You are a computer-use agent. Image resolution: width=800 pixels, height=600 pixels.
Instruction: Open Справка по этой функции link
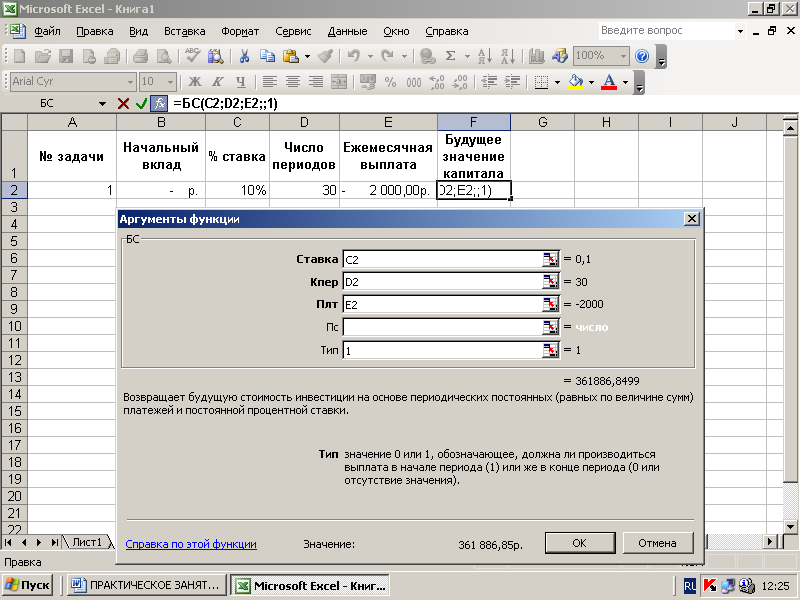[x=191, y=544]
